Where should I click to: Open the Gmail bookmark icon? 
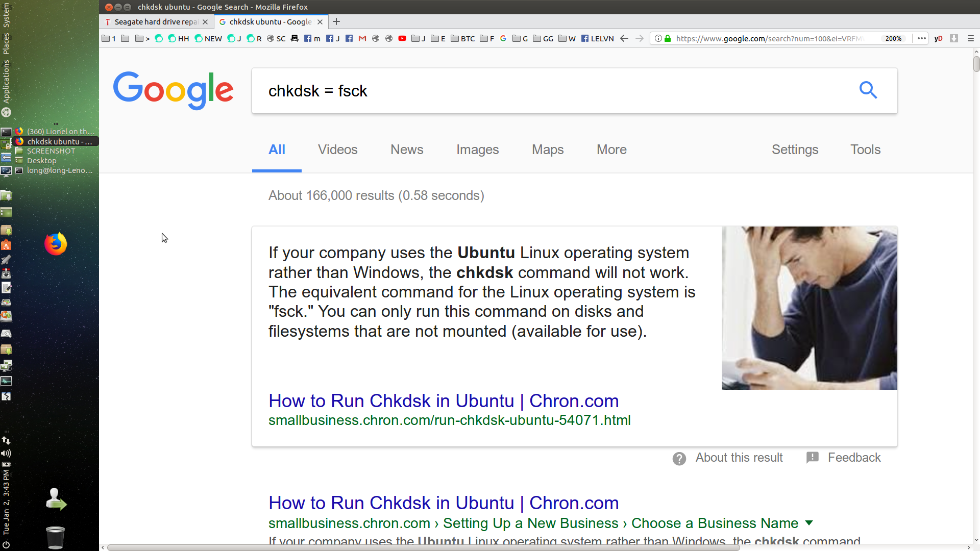point(362,38)
